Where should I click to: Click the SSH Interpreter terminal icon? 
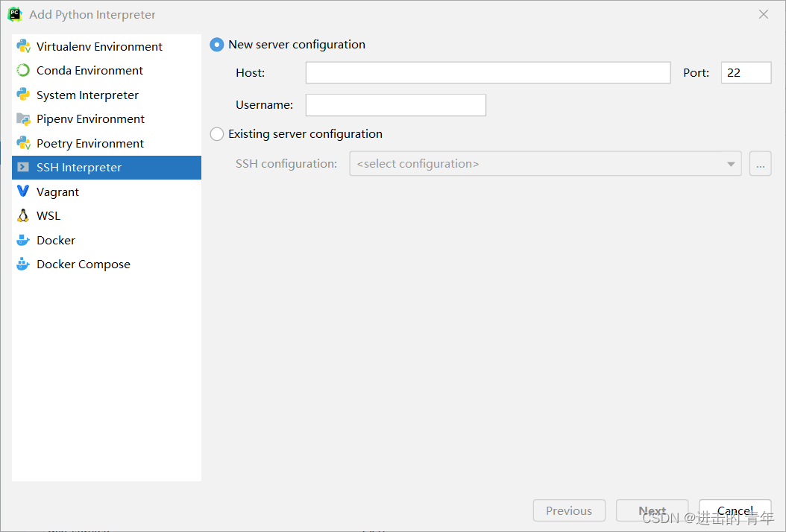23,167
